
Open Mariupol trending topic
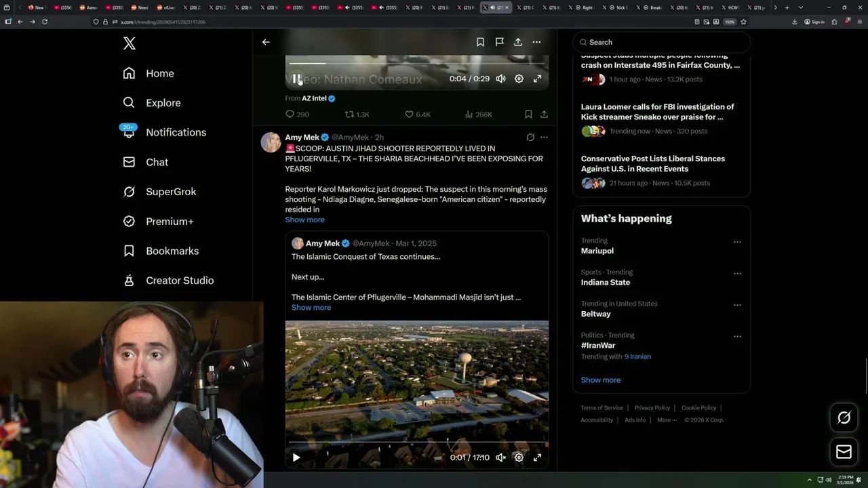coord(597,251)
